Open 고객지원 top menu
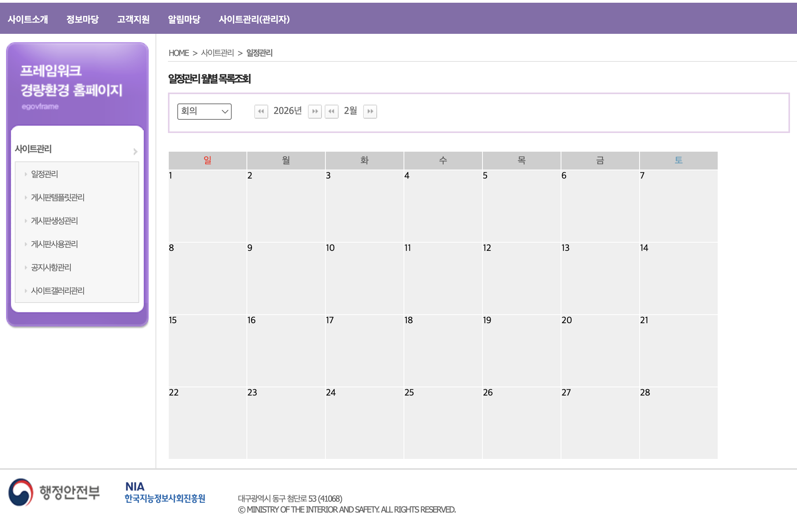The width and height of the screenshot is (797, 532). (x=133, y=19)
